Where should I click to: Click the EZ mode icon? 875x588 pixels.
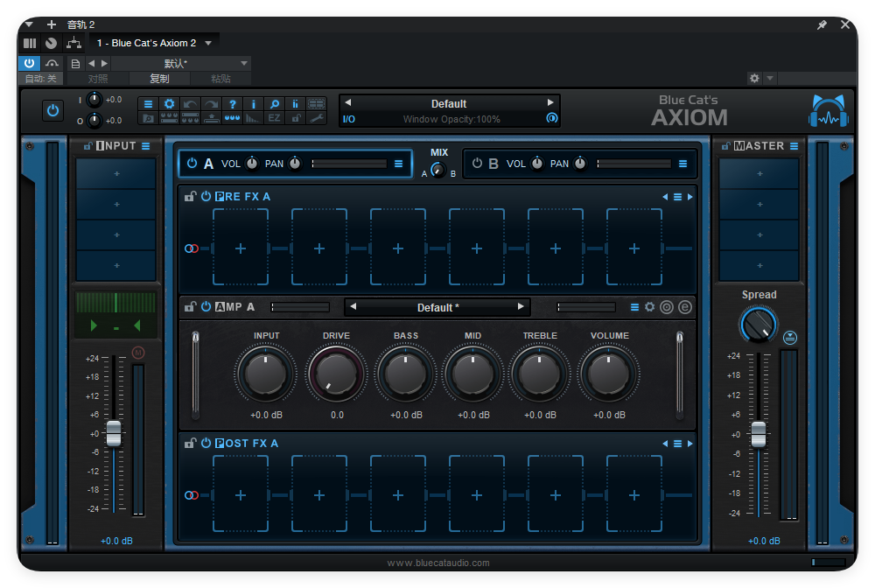point(274,118)
